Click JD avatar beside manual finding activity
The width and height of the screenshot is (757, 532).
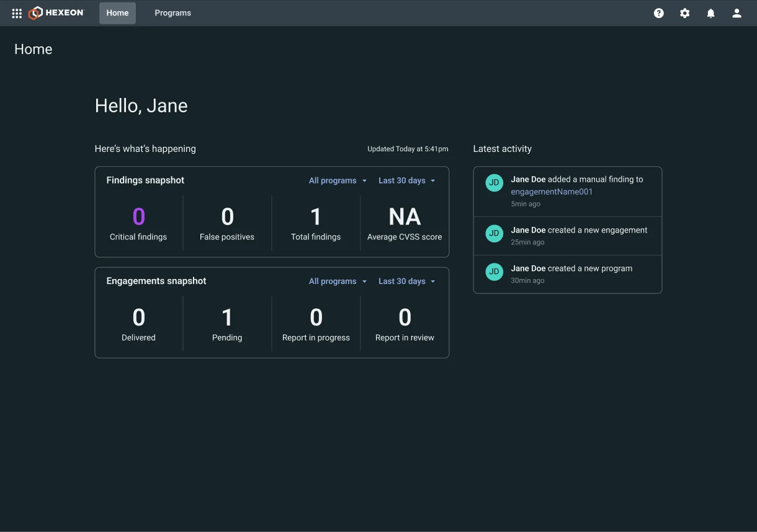(x=495, y=182)
